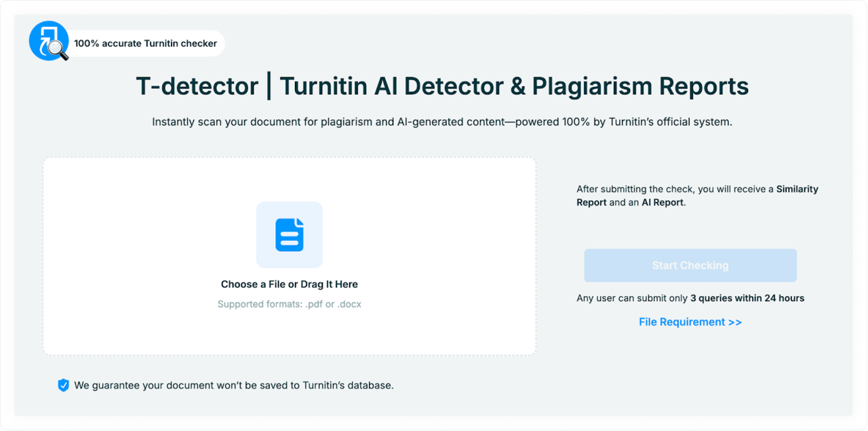Screen dimensions: 868x431
Task: Click the '100% accurate Turnitin checker' badge
Action: 146,43
